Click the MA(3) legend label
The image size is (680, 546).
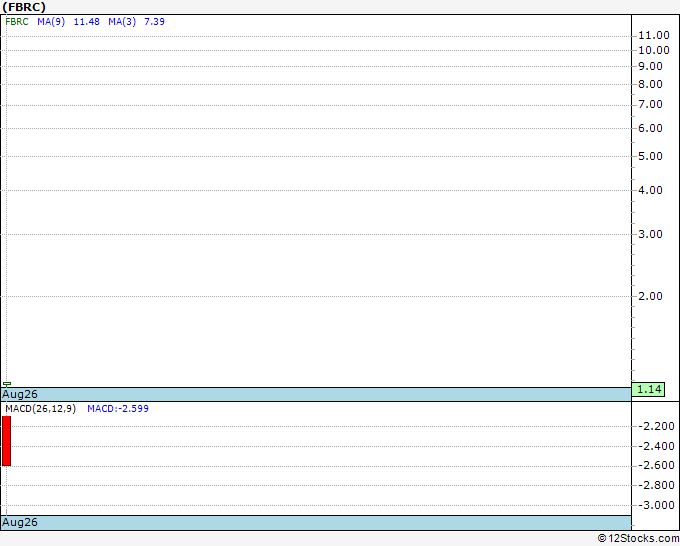(122, 22)
